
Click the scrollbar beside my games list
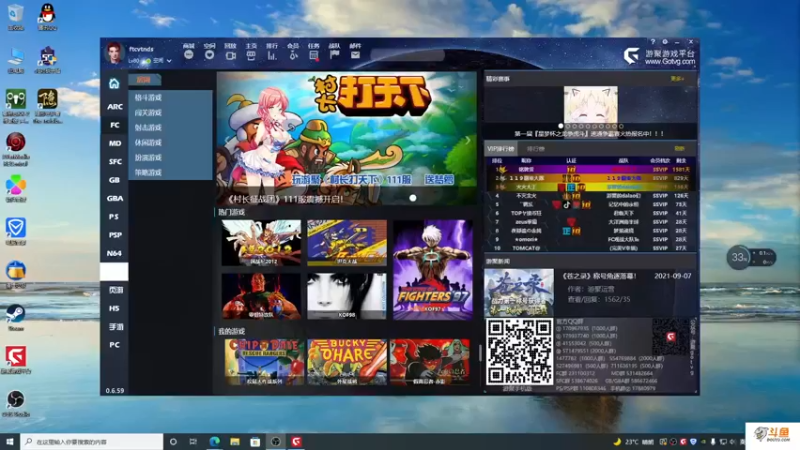tap(480, 353)
